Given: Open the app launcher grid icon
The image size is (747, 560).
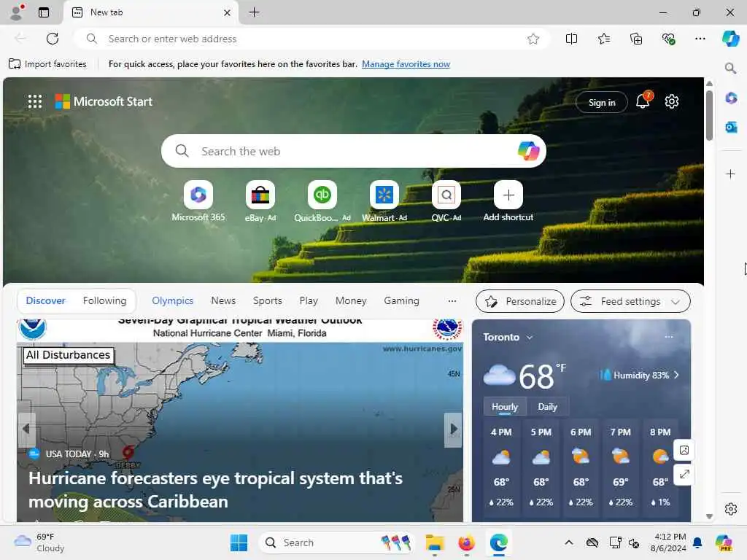Looking at the screenshot, I should coord(35,101).
